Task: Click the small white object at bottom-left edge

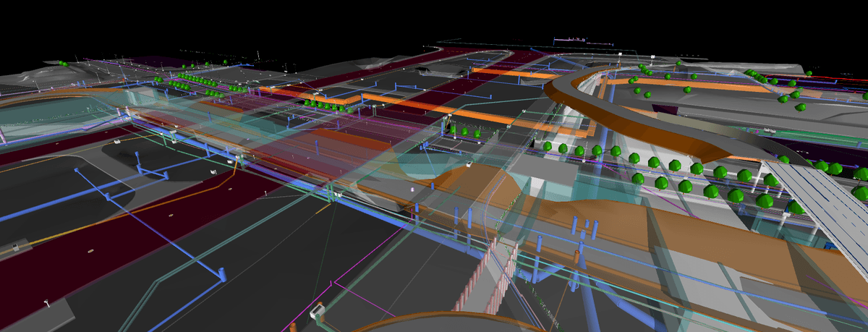Action: click(13, 248)
